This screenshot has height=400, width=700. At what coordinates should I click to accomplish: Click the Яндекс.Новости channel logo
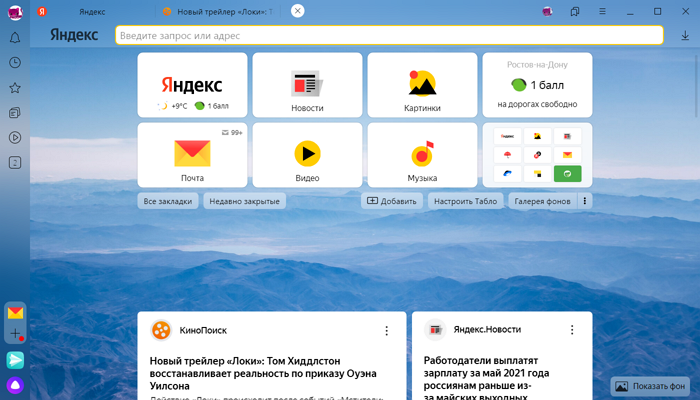[x=435, y=330]
